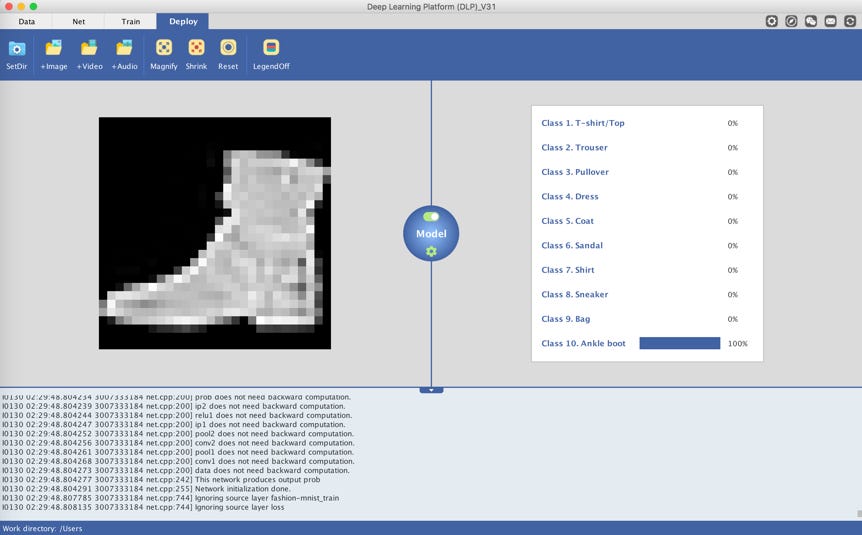
Task: Click 'Class 6. Sandal' label
Action: coord(572,245)
